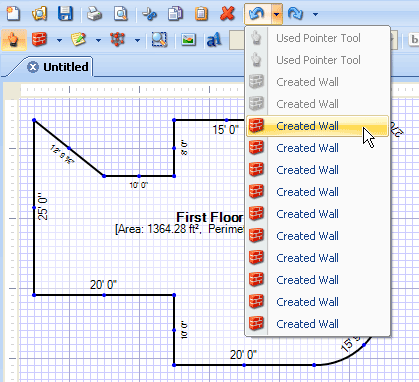Click the New document icon

13,14
